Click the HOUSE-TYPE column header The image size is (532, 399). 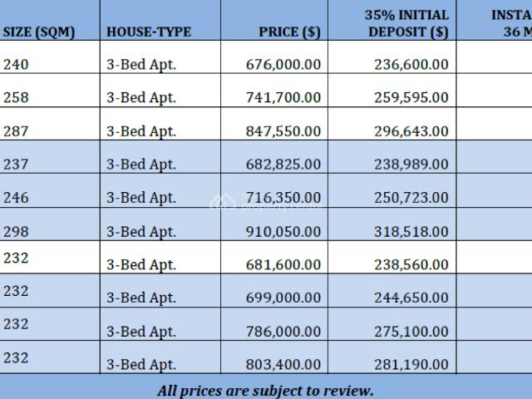149,32
